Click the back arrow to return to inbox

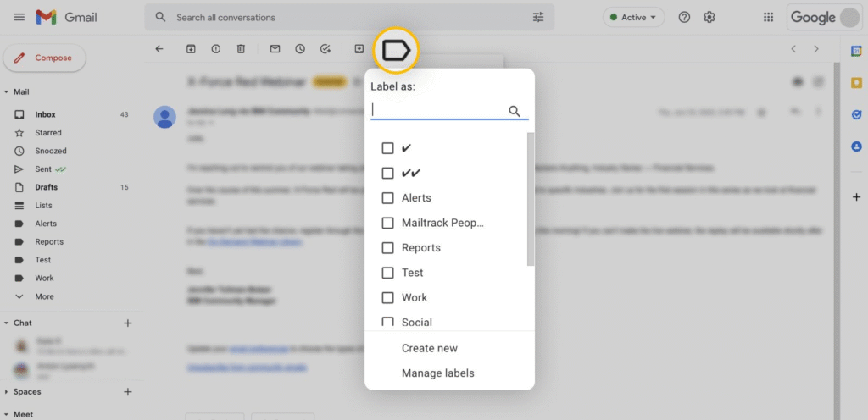(x=159, y=49)
